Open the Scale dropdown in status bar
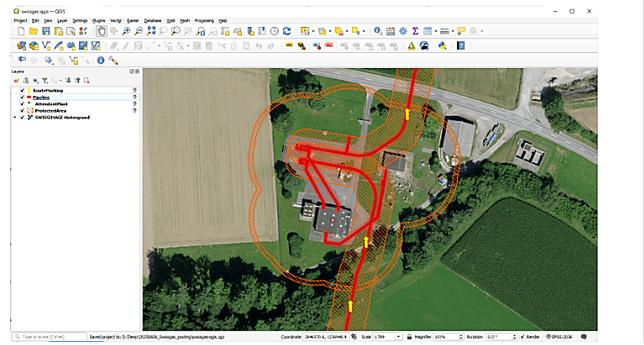The width and height of the screenshot is (644, 345). [398, 337]
